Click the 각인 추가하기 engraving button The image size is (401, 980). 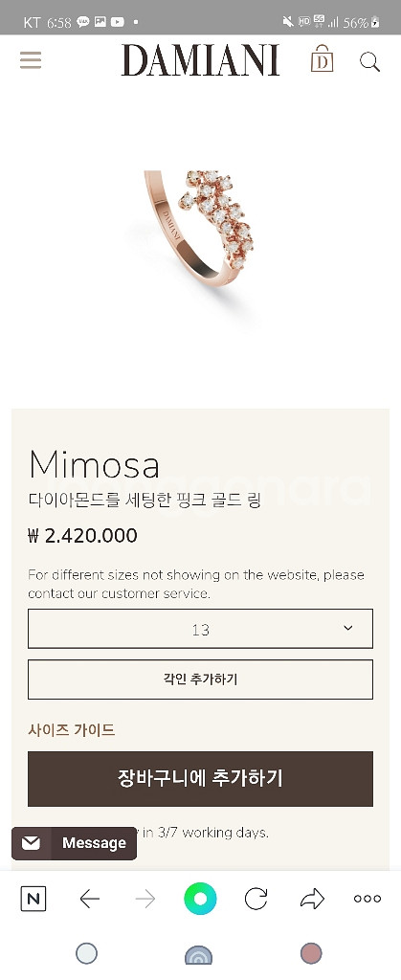pos(201,679)
